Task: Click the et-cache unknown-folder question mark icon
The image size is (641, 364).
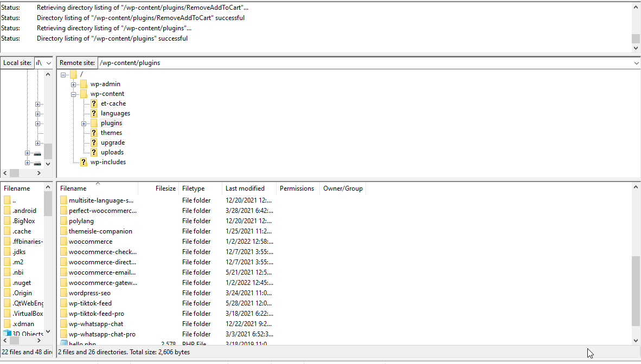Action: tap(94, 103)
